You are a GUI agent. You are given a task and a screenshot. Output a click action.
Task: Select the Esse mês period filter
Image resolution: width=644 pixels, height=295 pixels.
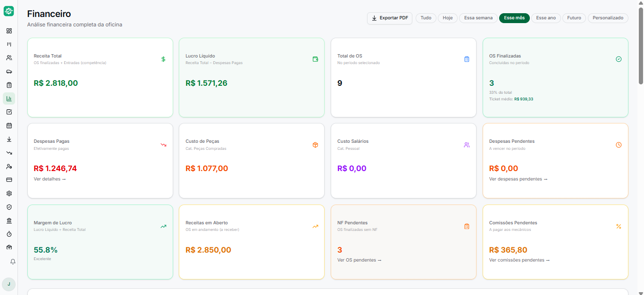(514, 18)
